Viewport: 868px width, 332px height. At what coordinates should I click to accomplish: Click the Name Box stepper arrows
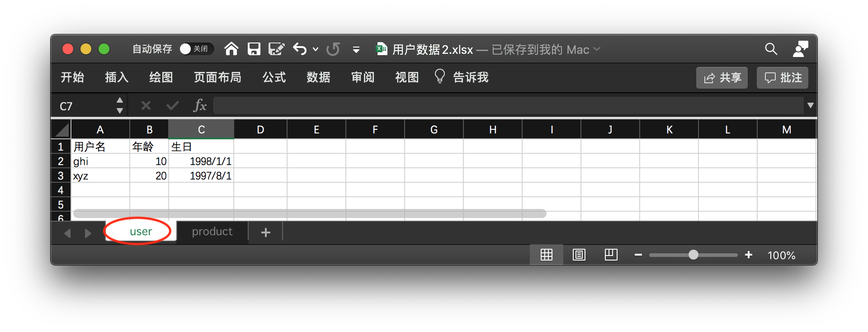(120, 105)
